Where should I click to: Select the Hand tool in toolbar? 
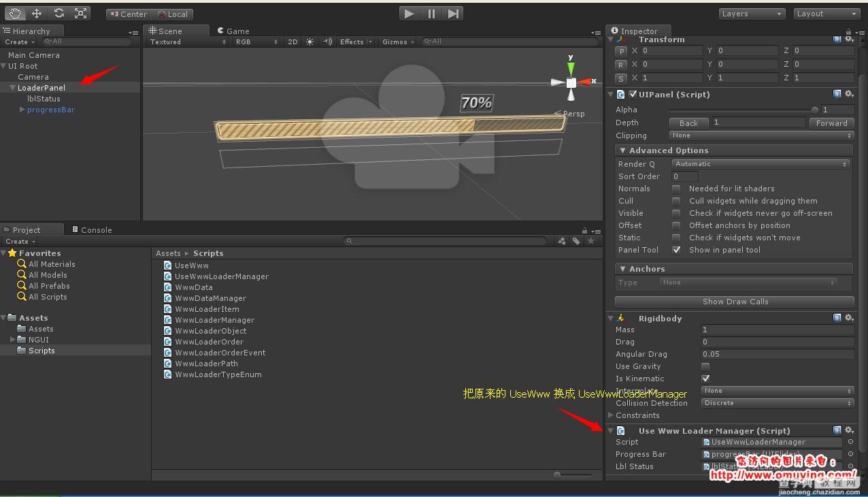tap(15, 14)
